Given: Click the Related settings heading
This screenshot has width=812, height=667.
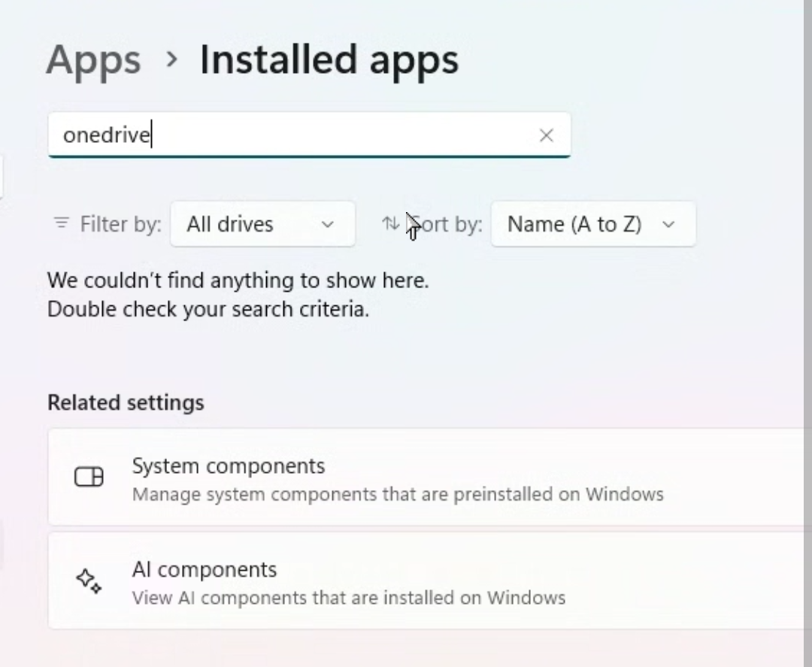Looking at the screenshot, I should (126, 403).
